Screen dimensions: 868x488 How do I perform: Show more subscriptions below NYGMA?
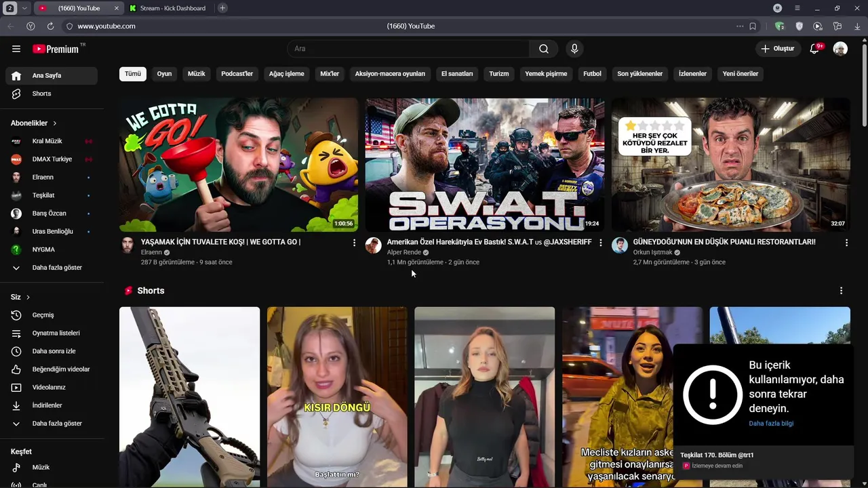(x=52, y=268)
